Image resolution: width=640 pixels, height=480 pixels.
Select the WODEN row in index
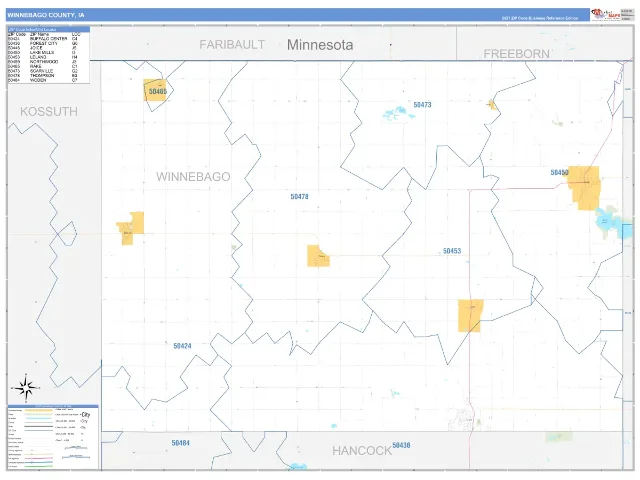[x=42, y=80]
